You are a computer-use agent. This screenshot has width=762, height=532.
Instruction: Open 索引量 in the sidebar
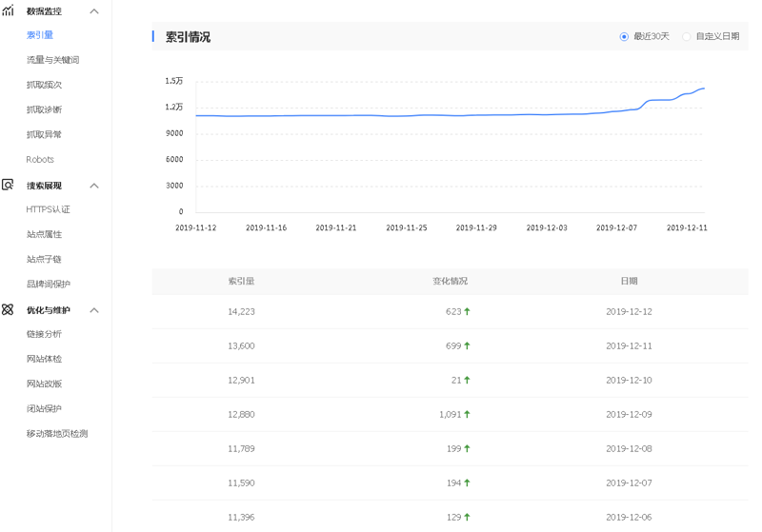tap(40, 35)
